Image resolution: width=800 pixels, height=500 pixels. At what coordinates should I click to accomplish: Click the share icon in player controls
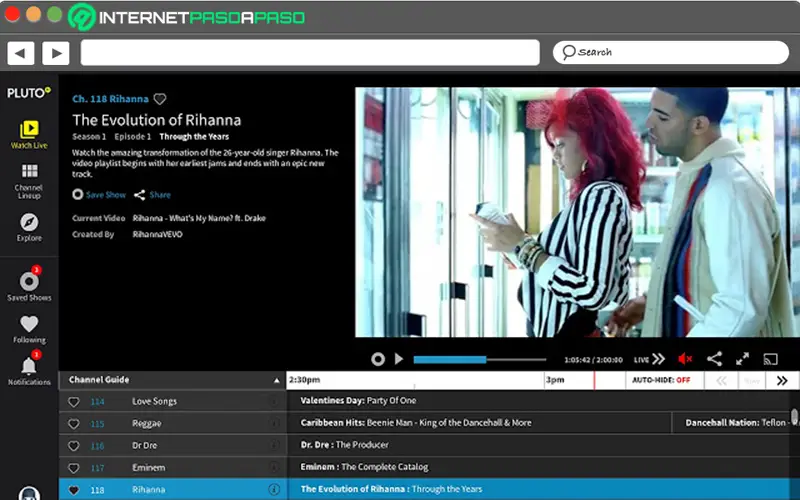[x=714, y=359]
